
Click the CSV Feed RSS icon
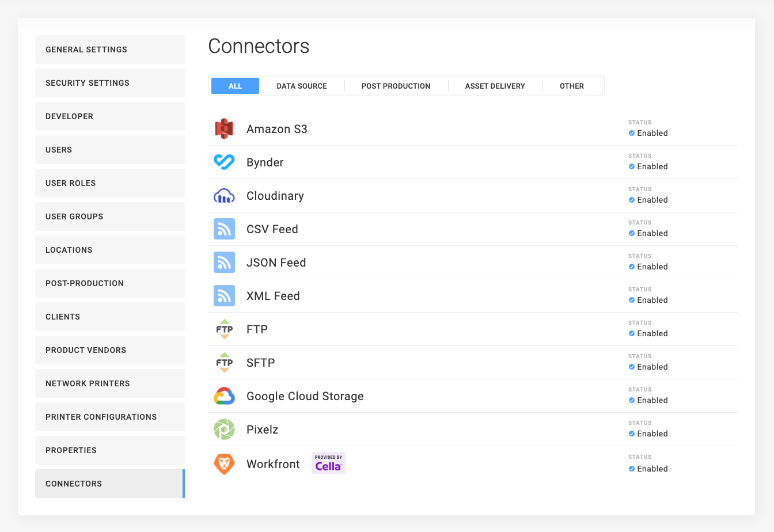point(224,229)
